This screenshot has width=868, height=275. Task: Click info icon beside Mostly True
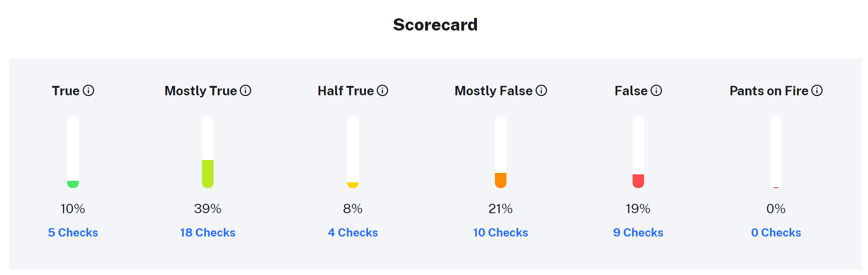pos(245,91)
